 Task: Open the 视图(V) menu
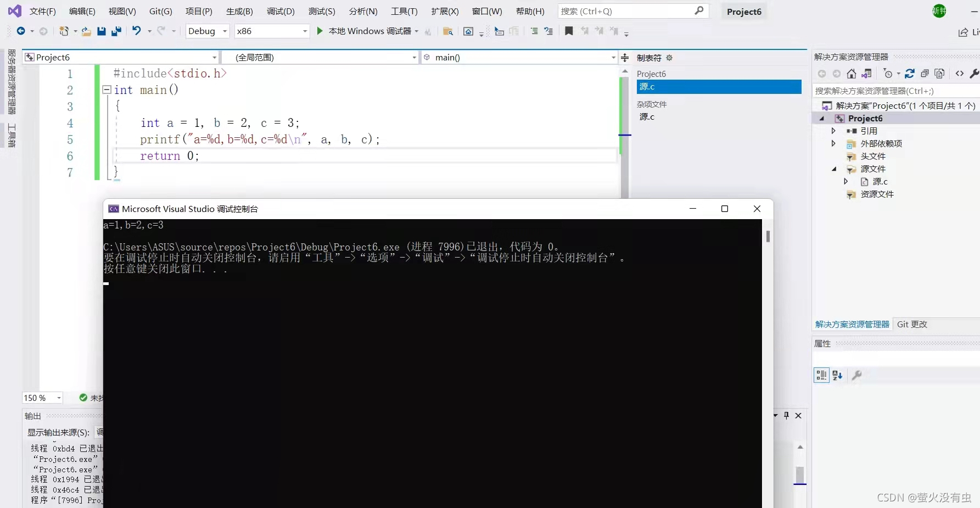pos(122,12)
